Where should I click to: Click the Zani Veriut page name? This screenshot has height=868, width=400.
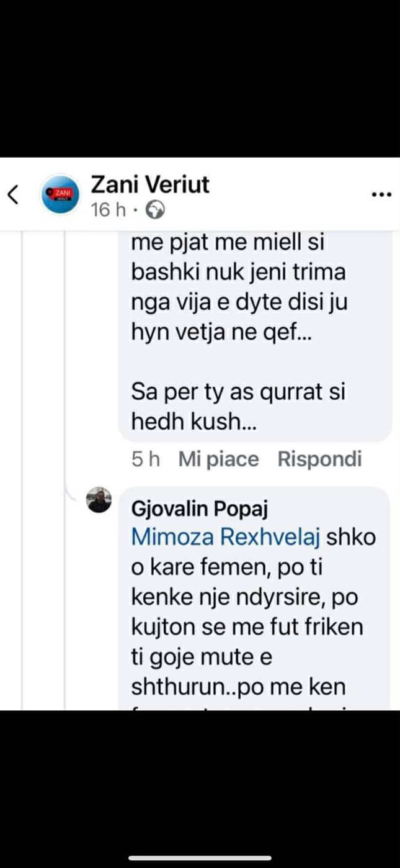(x=150, y=184)
